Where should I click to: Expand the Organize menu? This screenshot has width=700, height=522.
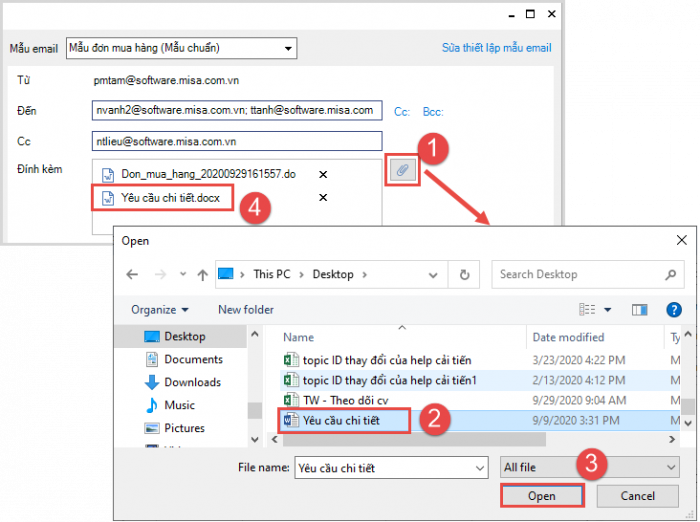point(159,310)
